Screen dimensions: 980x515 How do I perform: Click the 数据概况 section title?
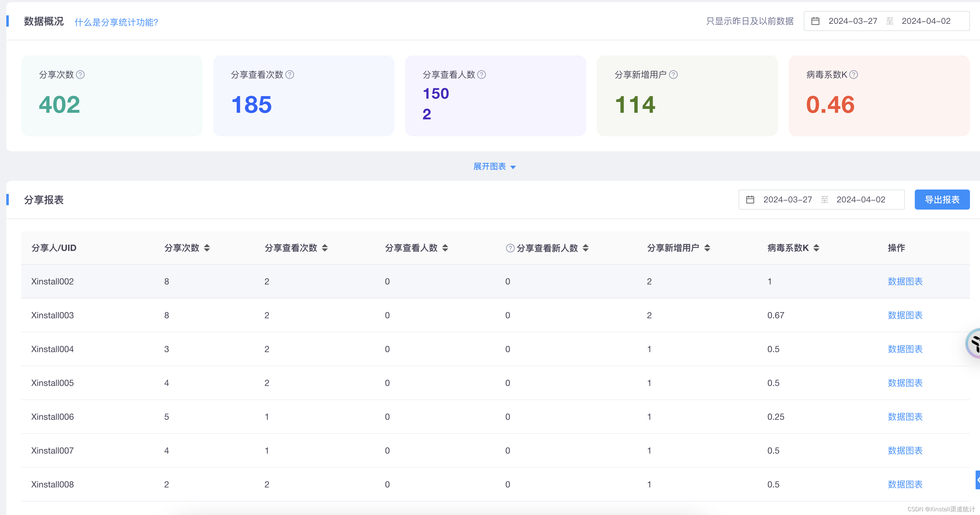tap(44, 21)
